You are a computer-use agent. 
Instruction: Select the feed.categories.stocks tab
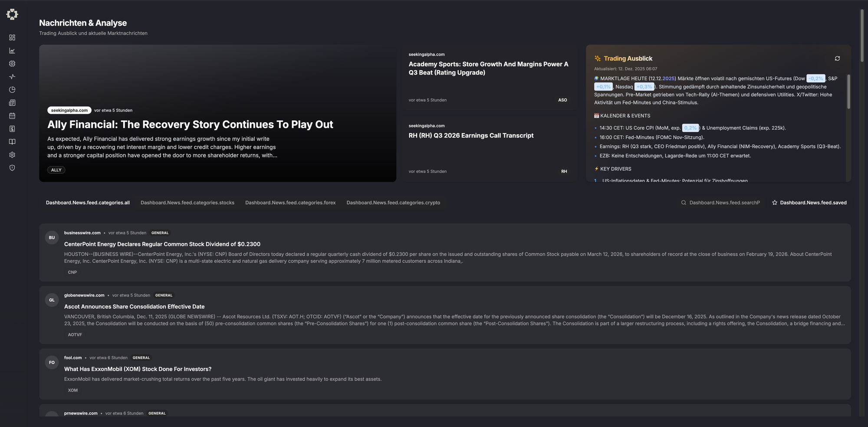tap(187, 203)
